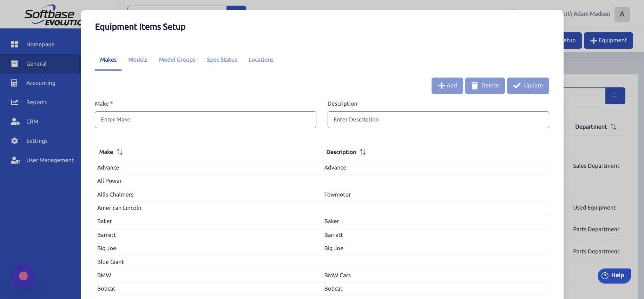Open Accounting in the sidebar

(x=40, y=83)
